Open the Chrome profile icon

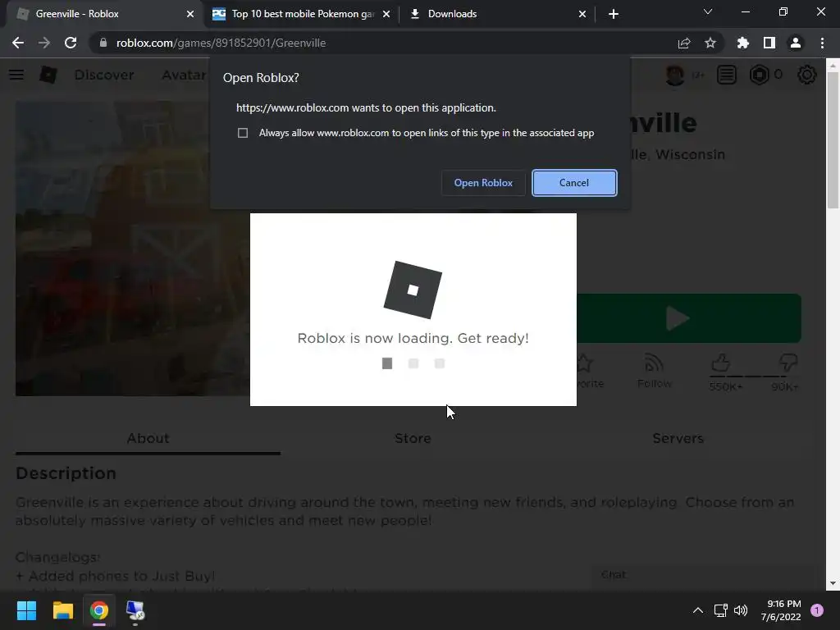[796, 43]
